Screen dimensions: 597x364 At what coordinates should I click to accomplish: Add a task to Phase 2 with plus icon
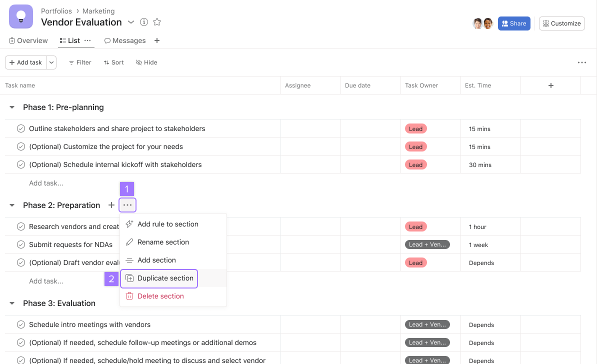(111, 205)
